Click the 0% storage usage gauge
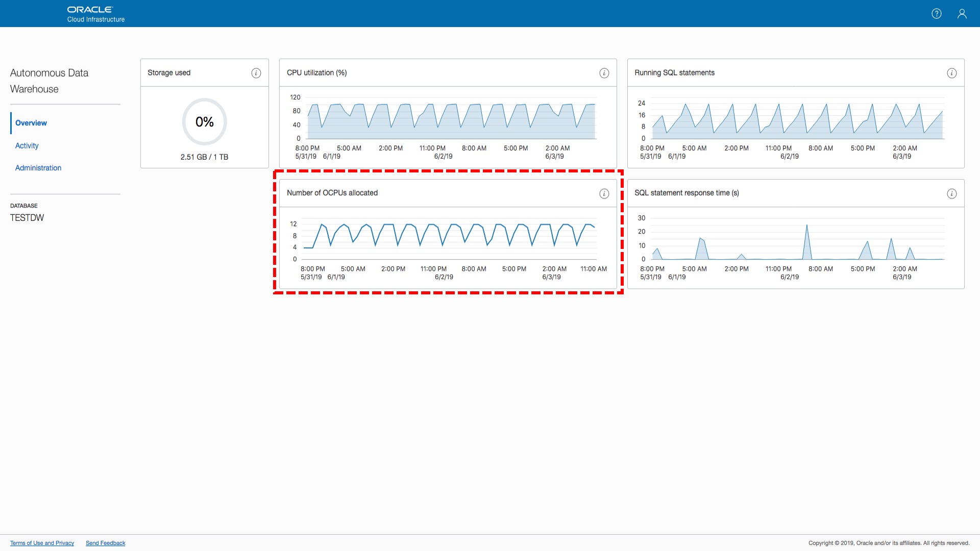 [x=204, y=122]
